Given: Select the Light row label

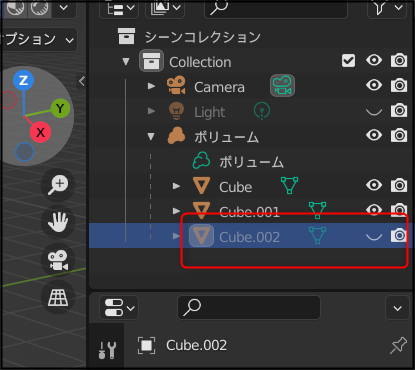Looking at the screenshot, I should click(x=210, y=112).
